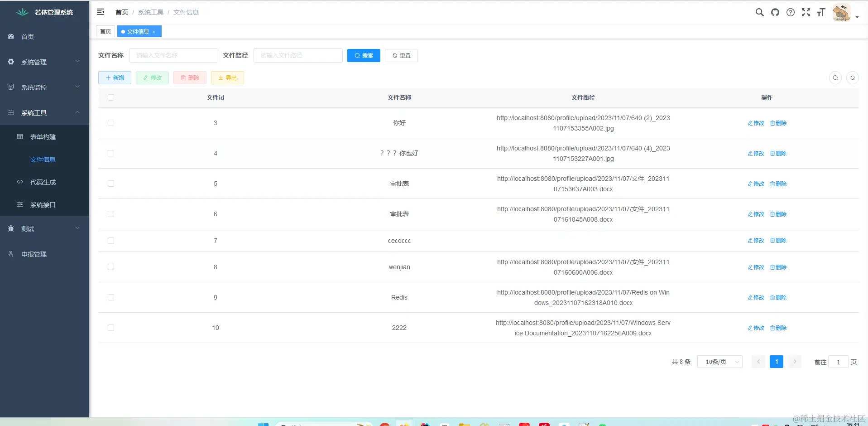Switch to the 首页 tab
This screenshot has height=426, width=868.
pyautogui.click(x=106, y=31)
